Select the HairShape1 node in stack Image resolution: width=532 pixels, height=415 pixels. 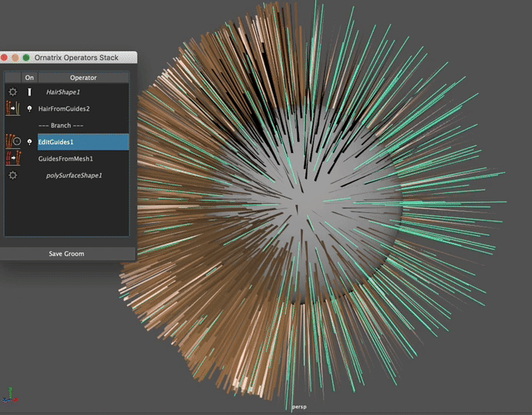click(63, 92)
